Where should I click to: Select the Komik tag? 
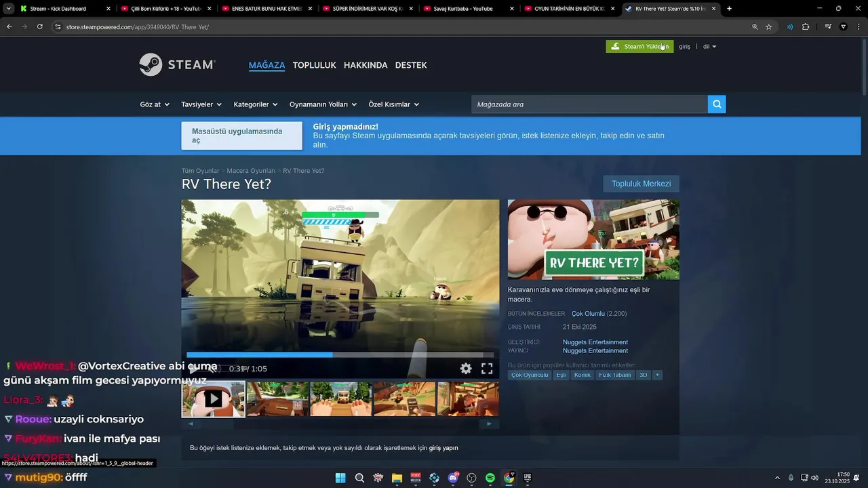583,375
